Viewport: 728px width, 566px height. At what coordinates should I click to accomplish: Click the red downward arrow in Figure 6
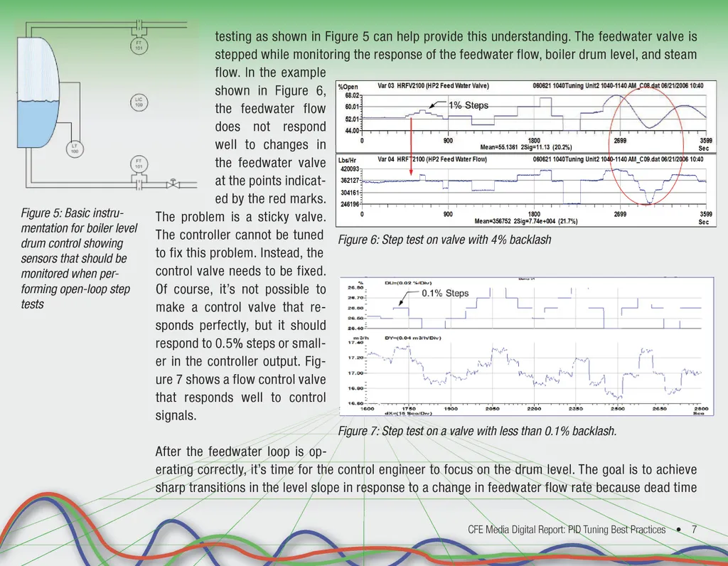coord(411,148)
